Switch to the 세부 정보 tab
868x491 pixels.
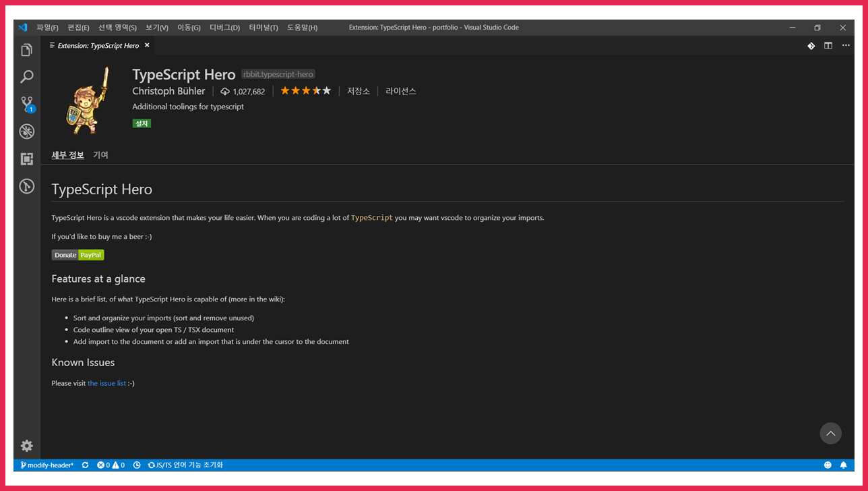click(68, 155)
